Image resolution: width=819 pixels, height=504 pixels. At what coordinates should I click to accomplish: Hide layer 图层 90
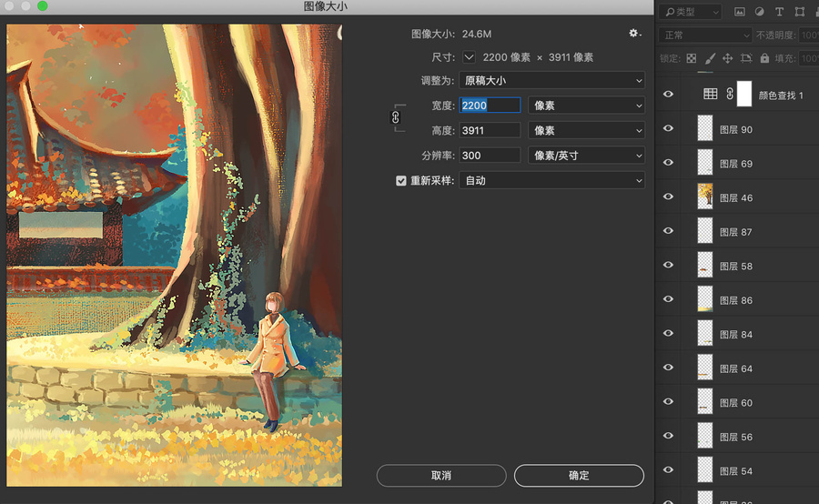[668, 128]
